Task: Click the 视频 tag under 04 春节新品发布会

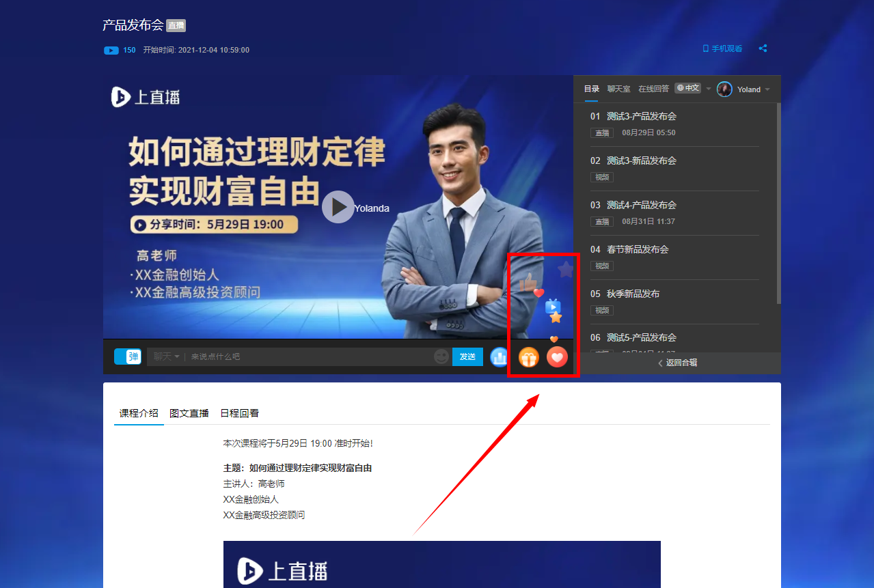Action: (602, 266)
